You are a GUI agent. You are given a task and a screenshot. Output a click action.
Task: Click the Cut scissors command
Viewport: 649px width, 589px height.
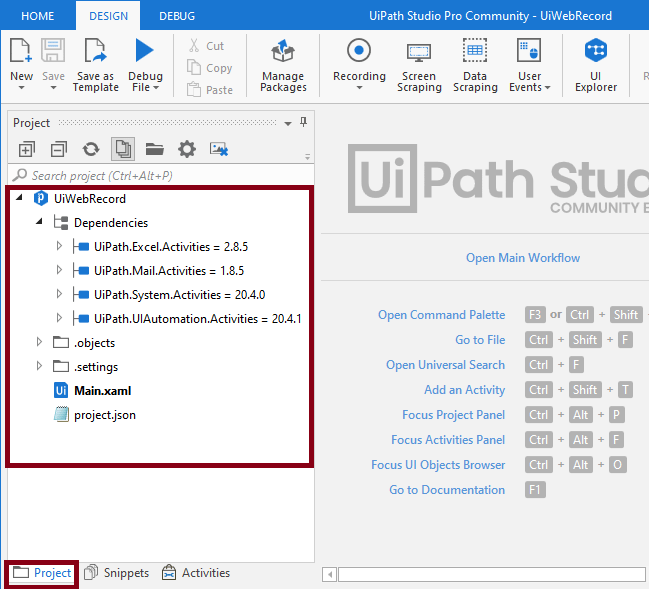click(207, 46)
